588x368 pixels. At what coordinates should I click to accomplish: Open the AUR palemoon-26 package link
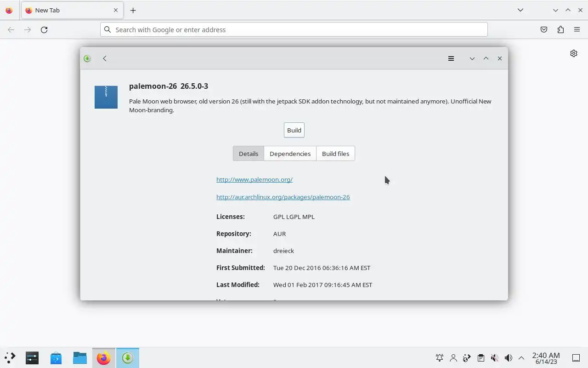(x=283, y=197)
